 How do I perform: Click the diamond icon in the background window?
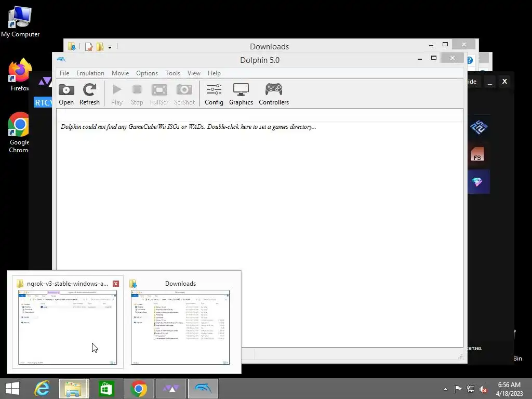477,182
